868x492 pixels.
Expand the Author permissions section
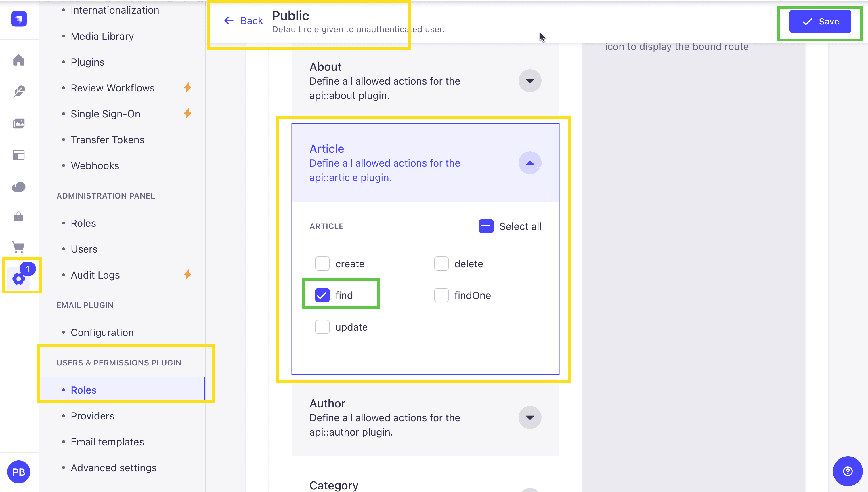point(530,418)
